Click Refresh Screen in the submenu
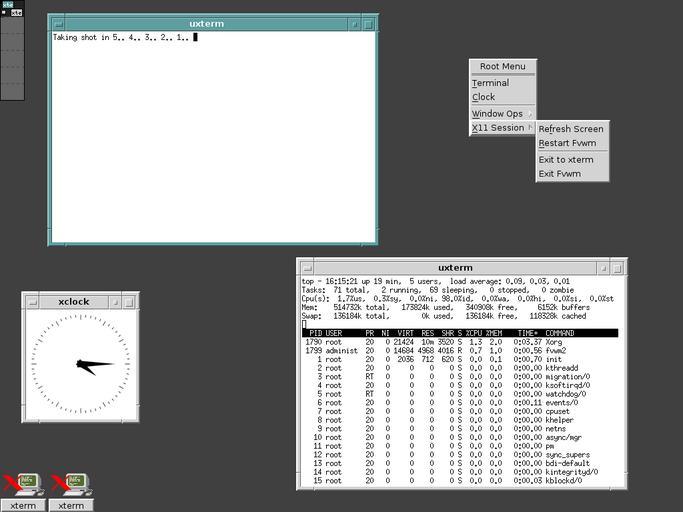The height and width of the screenshot is (512, 683). (571, 129)
